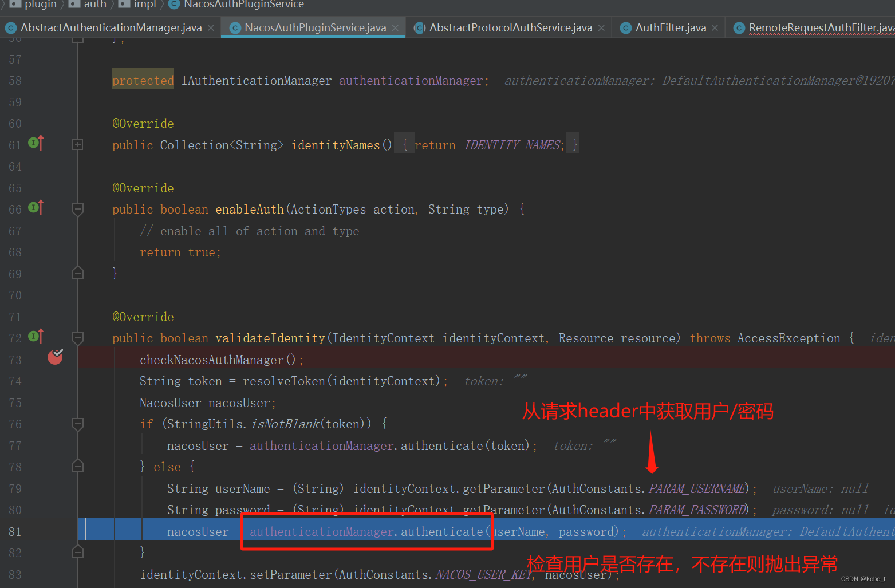Click class icon on AbstractAuthenticationManager.java tab
This screenshot has width=895, height=588.
[x=10, y=28]
